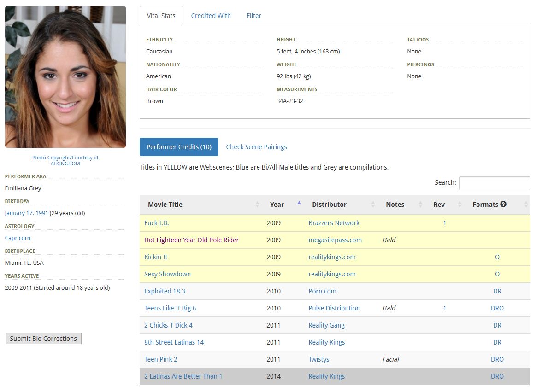The width and height of the screenshot is (542, 392).
Task: Open 2 Latinas Are Better Than 1 title
Action: pyautogui.click(x=183, y=376)
